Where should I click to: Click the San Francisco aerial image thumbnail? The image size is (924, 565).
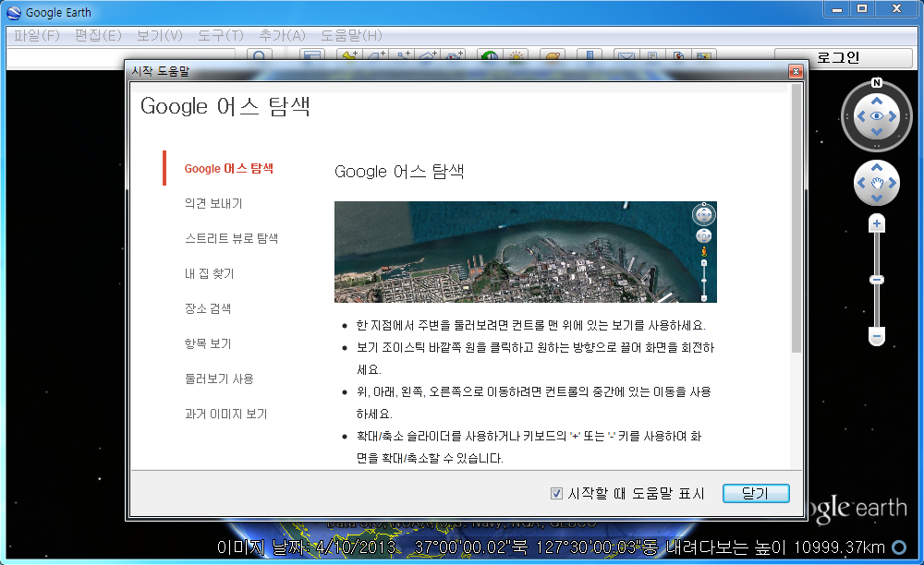click(x=526, y=252)
